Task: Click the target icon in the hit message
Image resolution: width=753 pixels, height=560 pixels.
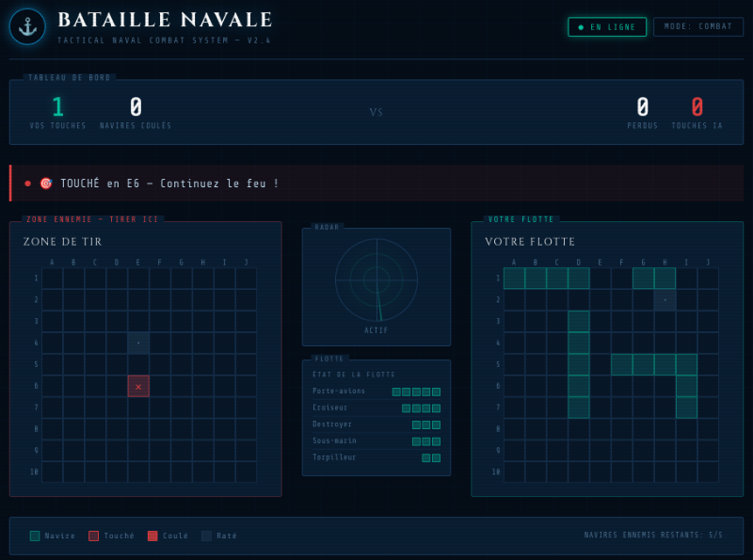Action: pyautogui.click(x=45, y=184)
